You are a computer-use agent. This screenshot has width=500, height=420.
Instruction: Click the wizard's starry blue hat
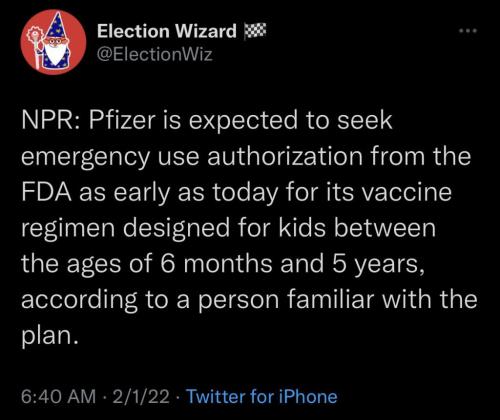pyautogui.click(x=56, y=25)
